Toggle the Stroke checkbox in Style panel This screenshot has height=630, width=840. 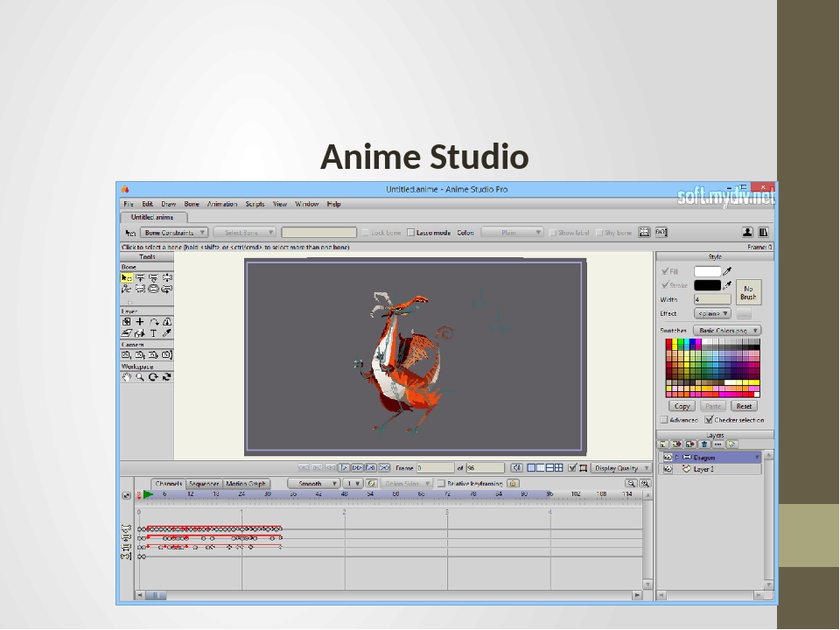pos(665,285)
